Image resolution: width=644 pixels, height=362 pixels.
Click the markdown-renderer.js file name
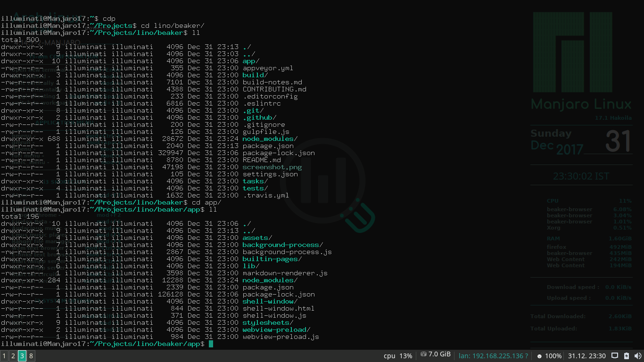(x=285, y=273)
